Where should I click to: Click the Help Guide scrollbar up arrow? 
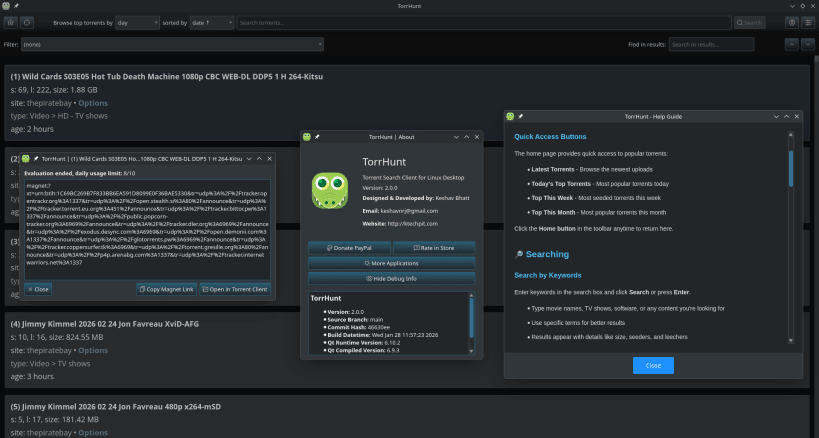pos(791,135)
